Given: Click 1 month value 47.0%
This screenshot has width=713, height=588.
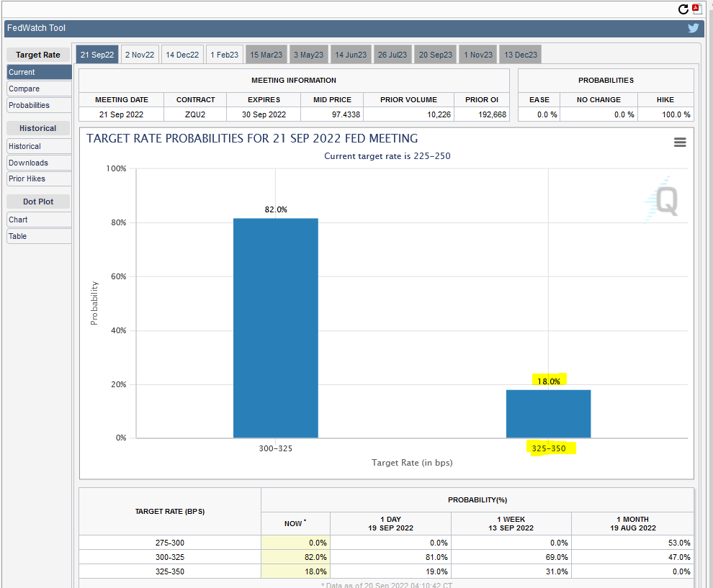Looking at the screenshot, I should [679, 557].
